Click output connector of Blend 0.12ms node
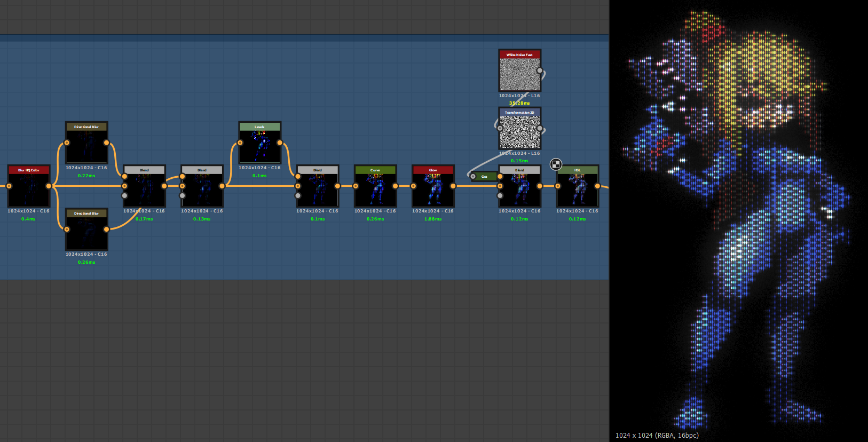Screen dimensions: 868x442 tap(539, 186)
